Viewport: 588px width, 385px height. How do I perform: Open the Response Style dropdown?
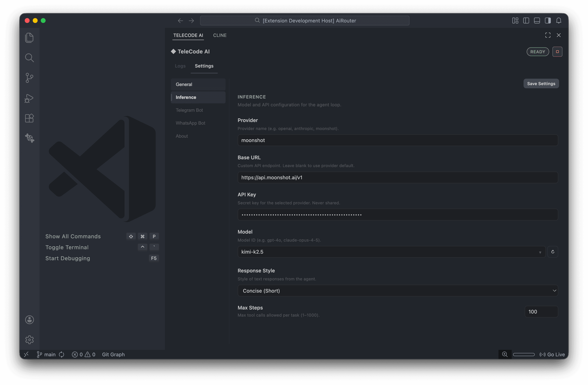pyautogui.click(x=554, y=291)
